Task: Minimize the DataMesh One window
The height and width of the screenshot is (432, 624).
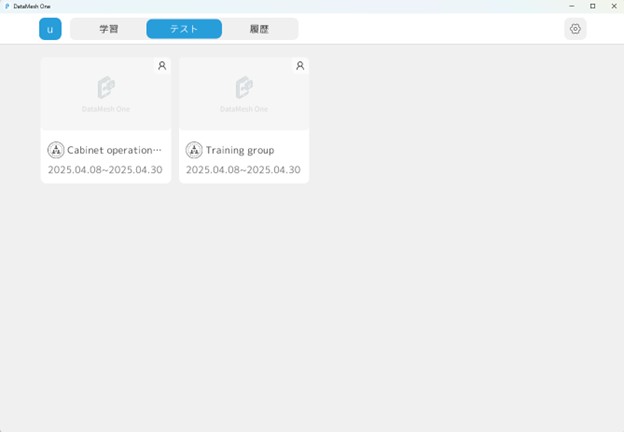Action: 572,6
